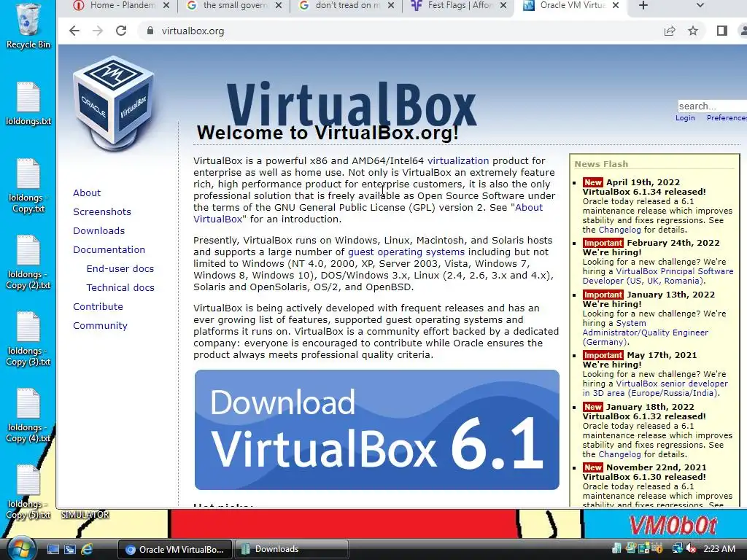Open the Community sidebar link
The height and width of the screenshot is (560, 747).
100,326
